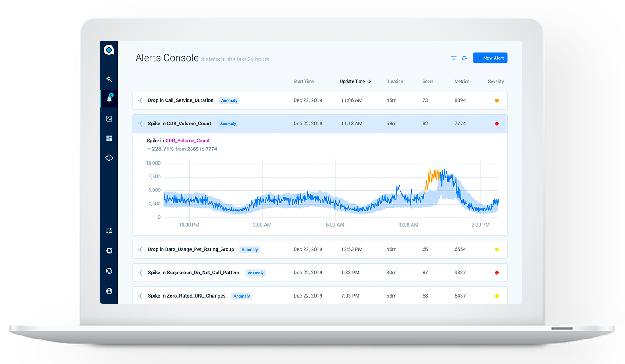Click the Update Time sort arrow
Screen dimensions: 625x364
pyautogui.click(x=369, y=82)
